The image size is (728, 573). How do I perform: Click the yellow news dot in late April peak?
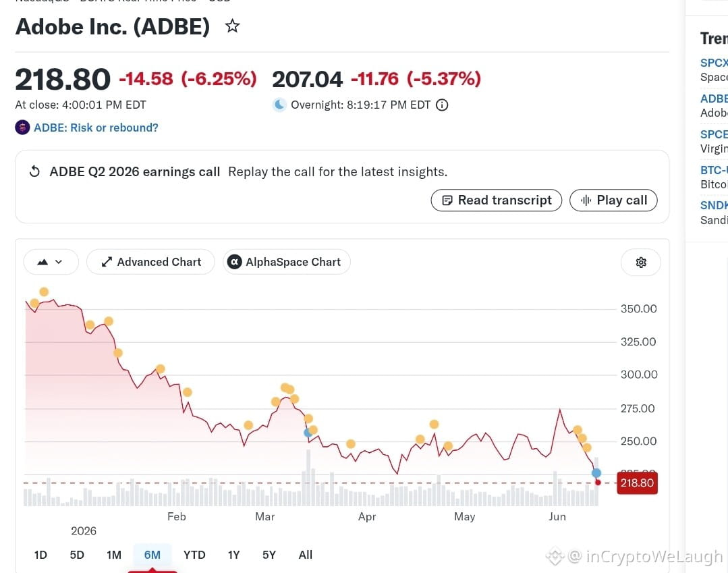click(x=434, y=424)
